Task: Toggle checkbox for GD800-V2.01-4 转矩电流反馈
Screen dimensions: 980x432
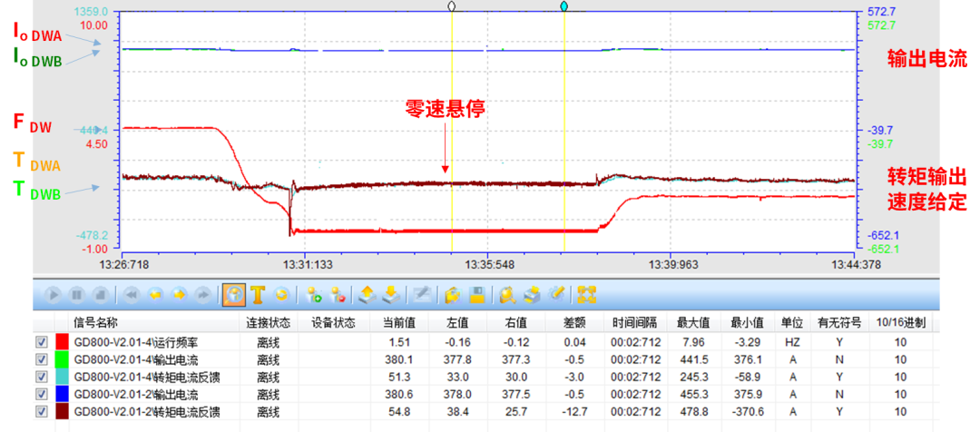Action: (x=41, y=377)
